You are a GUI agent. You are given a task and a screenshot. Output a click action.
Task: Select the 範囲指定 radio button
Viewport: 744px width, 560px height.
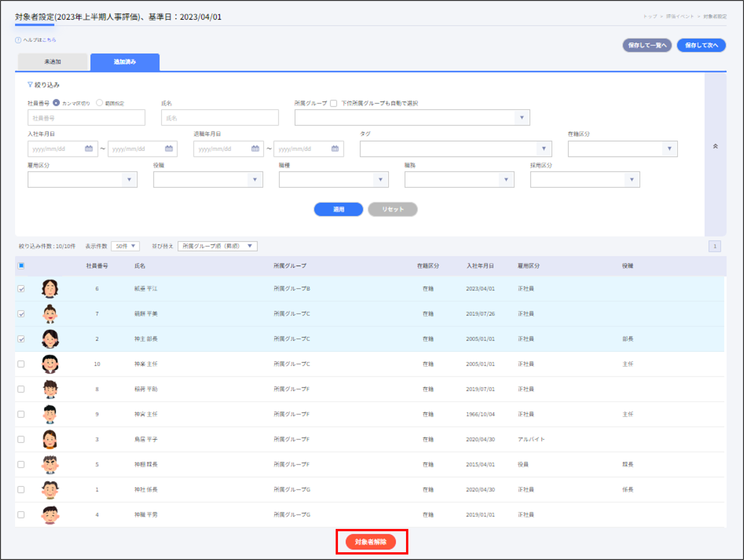[99, 103]
